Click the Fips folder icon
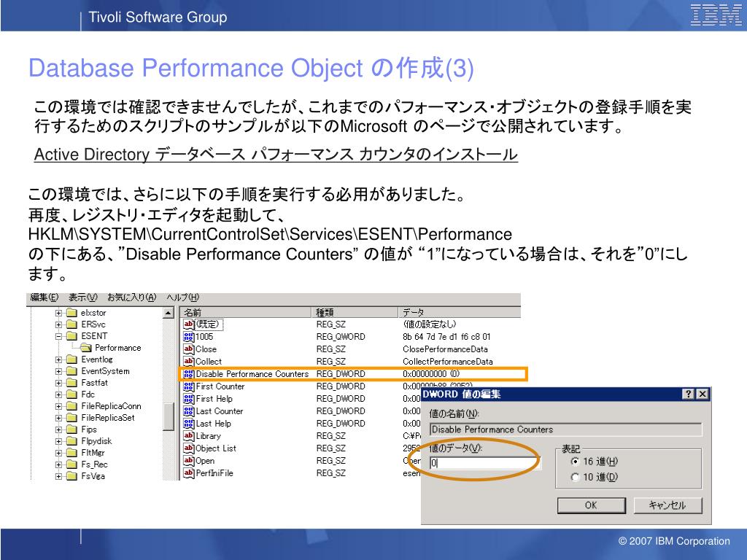 (x=72, y=429)
